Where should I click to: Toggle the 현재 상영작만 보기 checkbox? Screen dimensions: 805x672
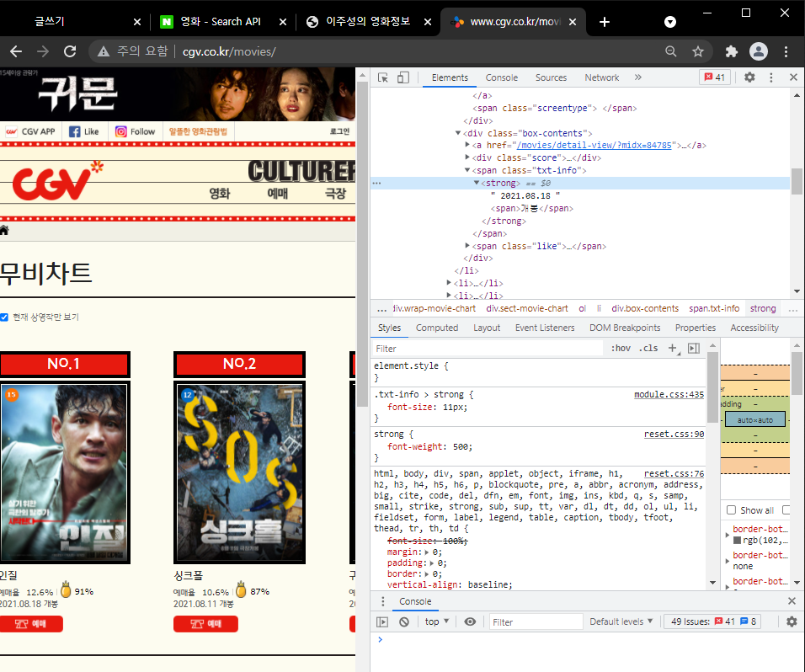(4, 317)
